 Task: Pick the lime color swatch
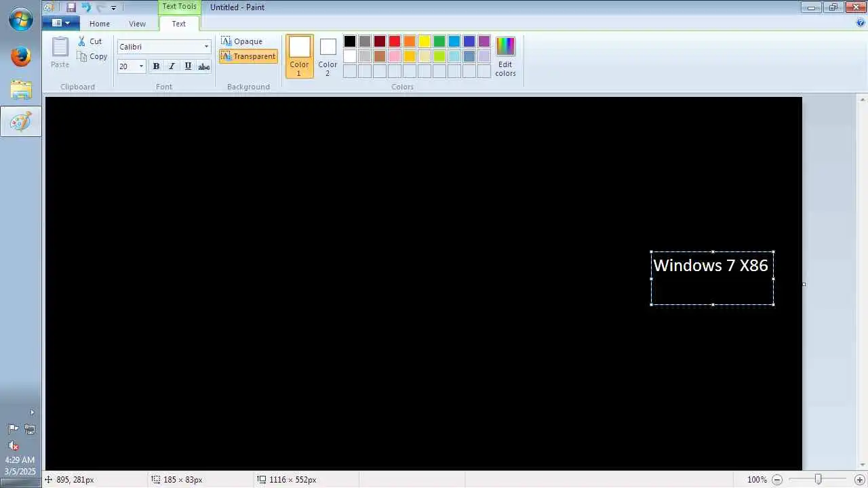tap(439, 56)
